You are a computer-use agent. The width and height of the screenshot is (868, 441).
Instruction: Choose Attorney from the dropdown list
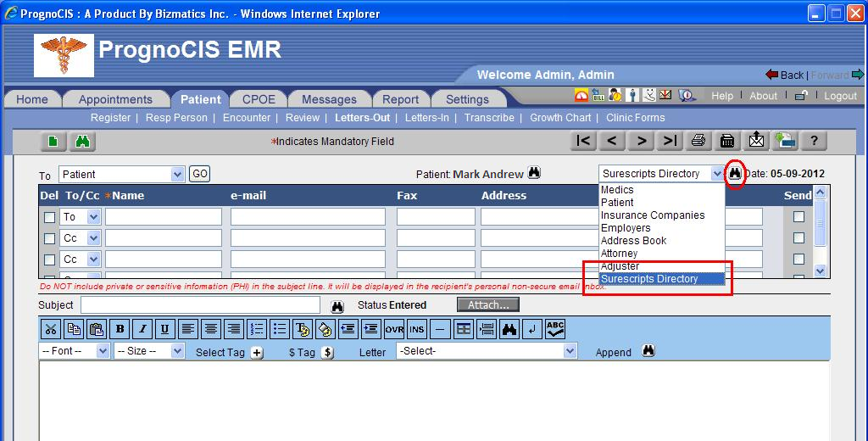[x=620, y=254]
